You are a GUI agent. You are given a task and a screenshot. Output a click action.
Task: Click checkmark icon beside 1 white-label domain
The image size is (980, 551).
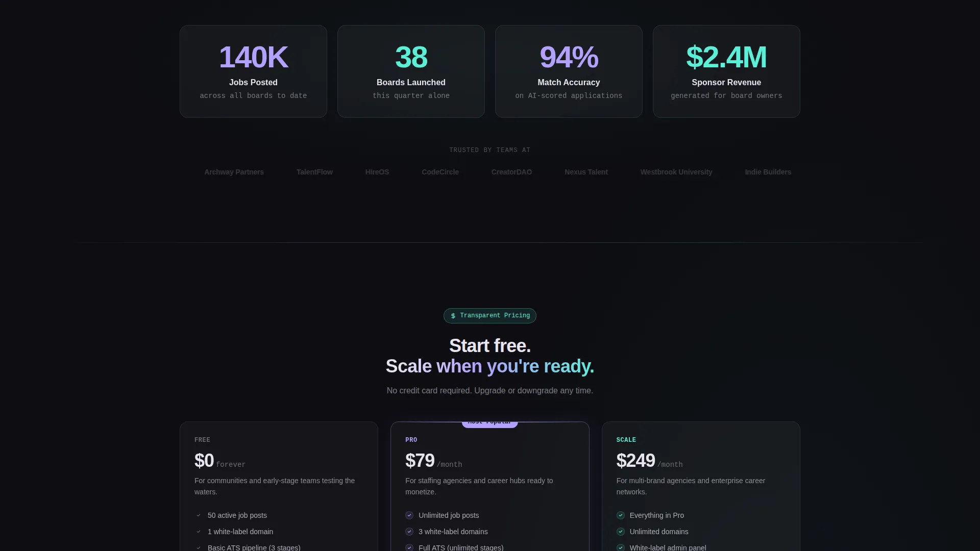[199, 532]
